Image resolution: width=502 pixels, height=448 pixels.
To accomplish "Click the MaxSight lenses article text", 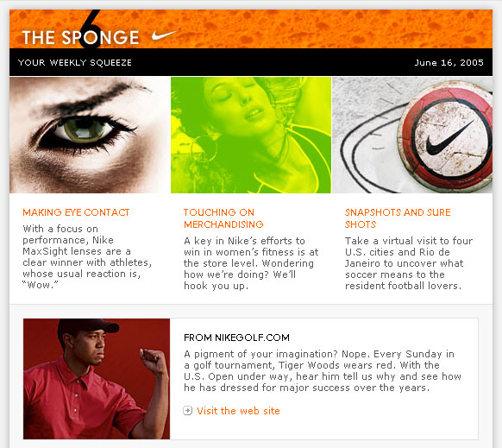I will point(87,256).
